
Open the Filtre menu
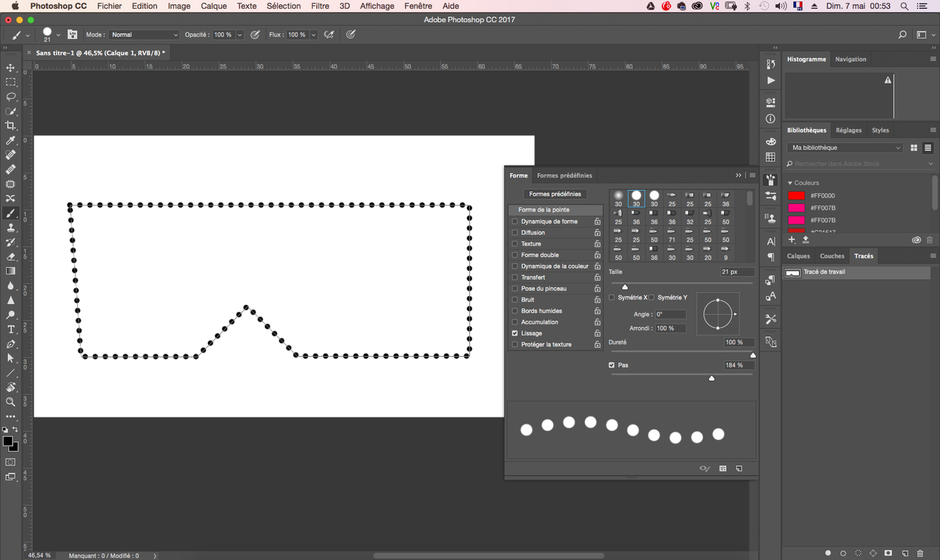[320, 6]
